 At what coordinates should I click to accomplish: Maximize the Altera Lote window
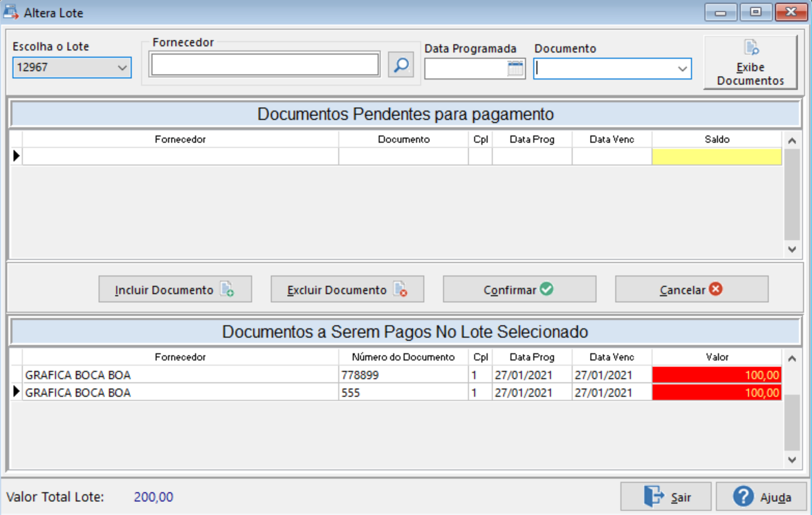point(755,12)
